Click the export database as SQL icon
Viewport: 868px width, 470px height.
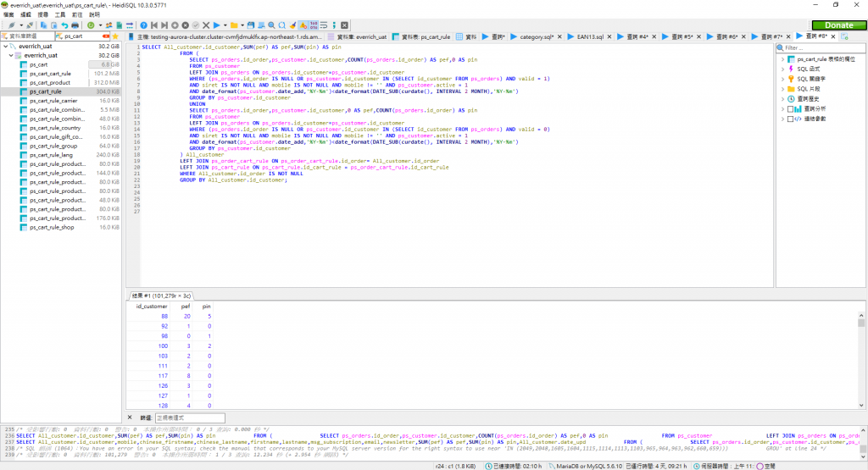point(119,25)
